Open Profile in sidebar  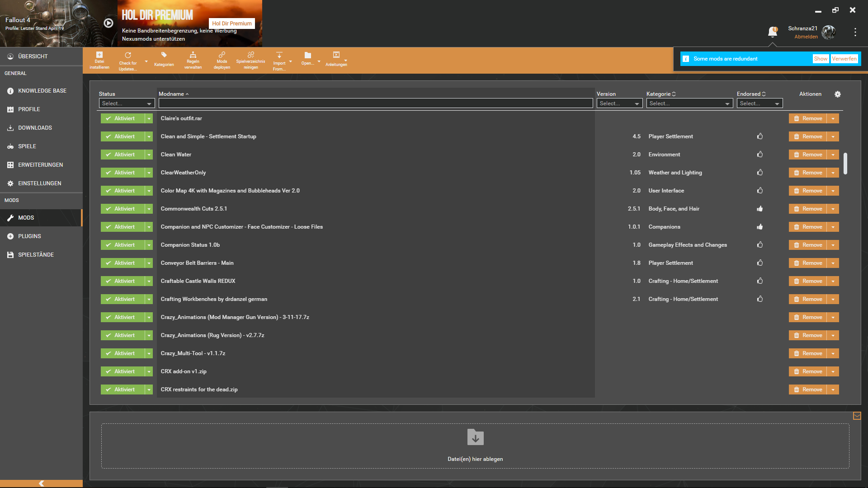(41, 109)
